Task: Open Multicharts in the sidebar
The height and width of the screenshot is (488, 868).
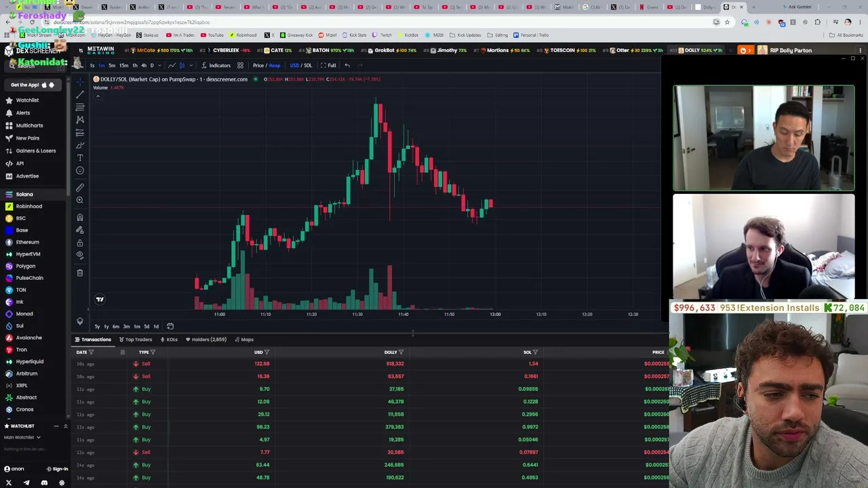Action: [x=29, y=125]
